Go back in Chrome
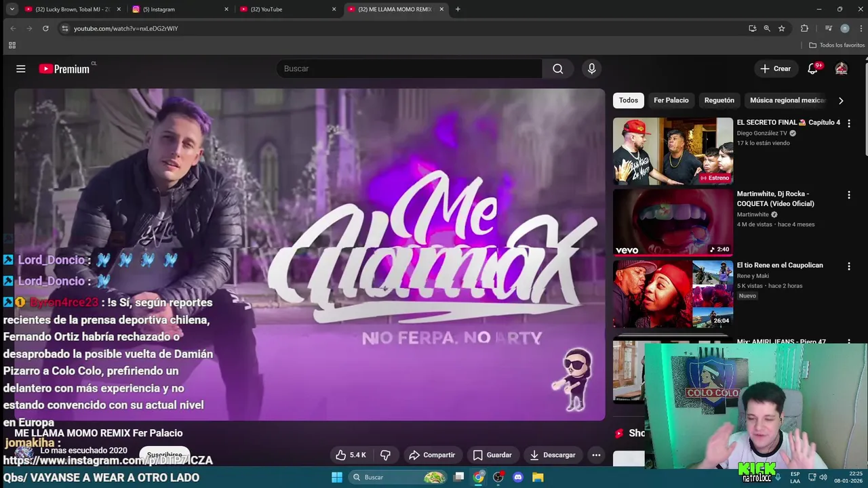Image resolution: width=868 pixels, height=488 pixels. tap(13, 28)
